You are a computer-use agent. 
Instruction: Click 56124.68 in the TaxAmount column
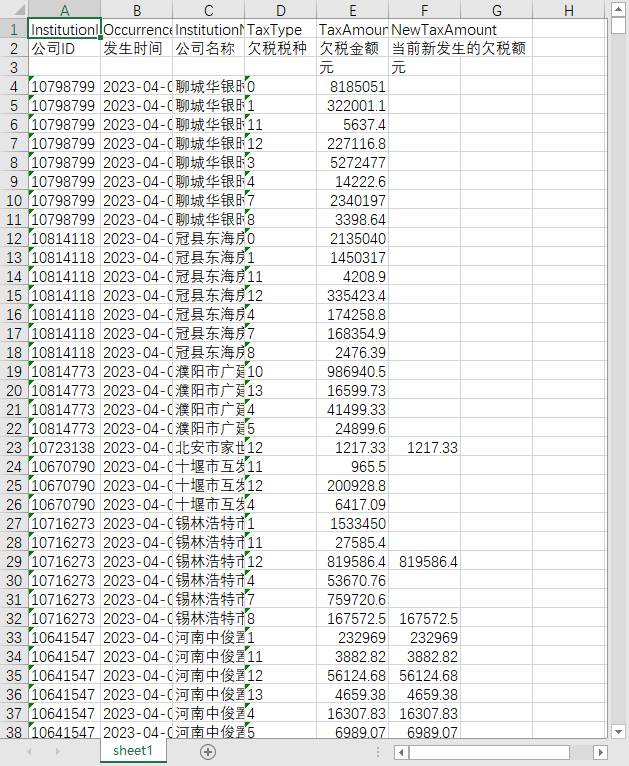353,676
